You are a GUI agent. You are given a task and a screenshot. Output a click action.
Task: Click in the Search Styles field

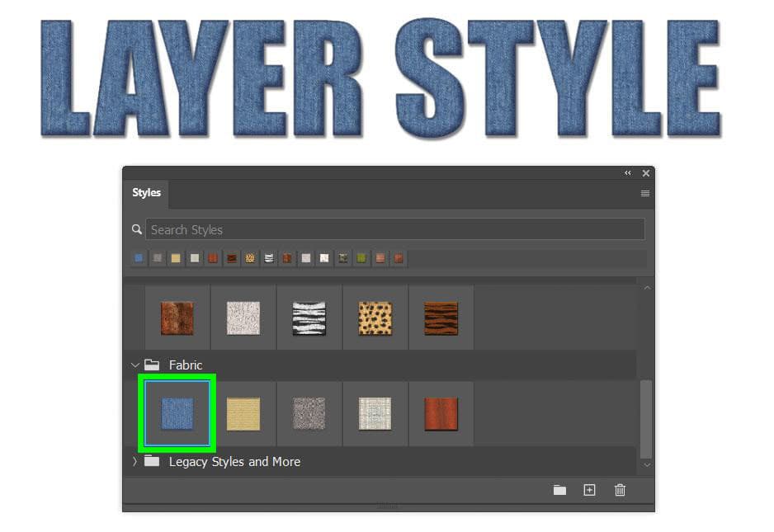pos(395,229)
